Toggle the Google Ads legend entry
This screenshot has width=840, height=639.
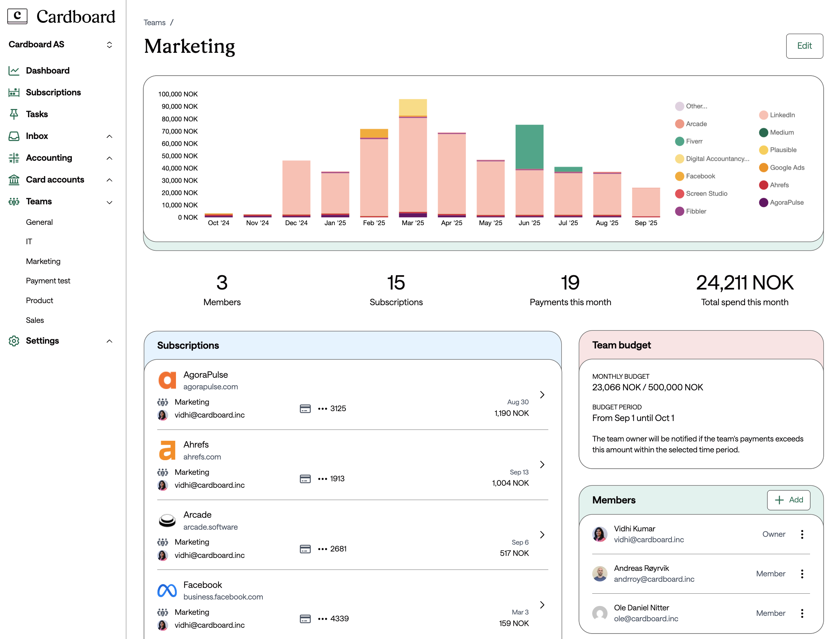[x=787, y=168]
